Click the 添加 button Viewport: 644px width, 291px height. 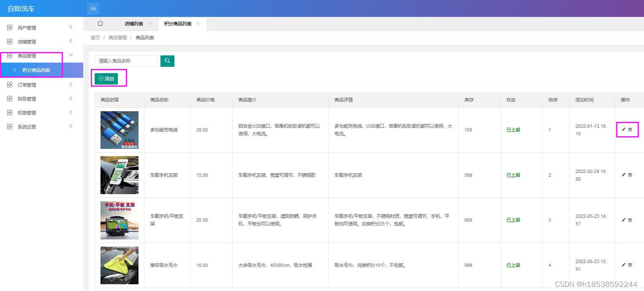[106, 79]
